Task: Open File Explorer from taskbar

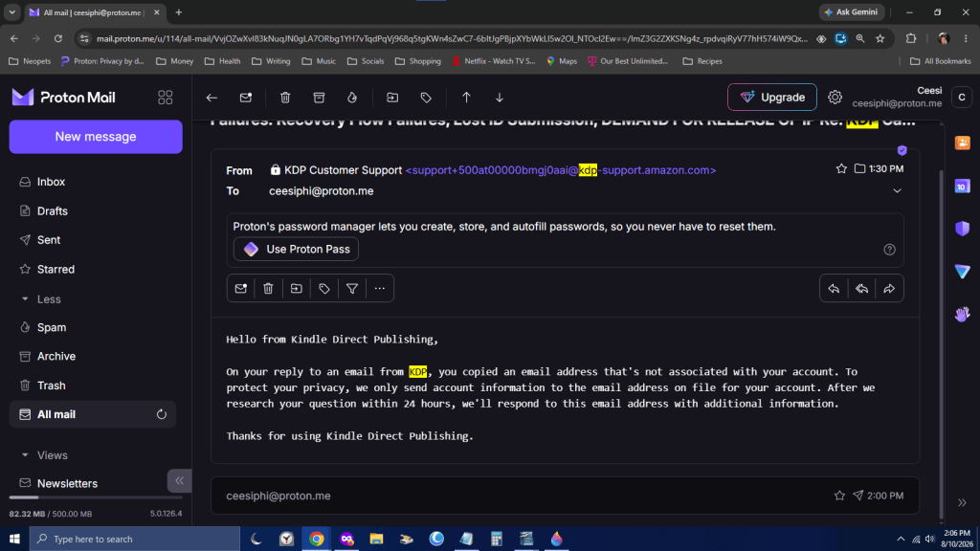Action: coord(376,539)
